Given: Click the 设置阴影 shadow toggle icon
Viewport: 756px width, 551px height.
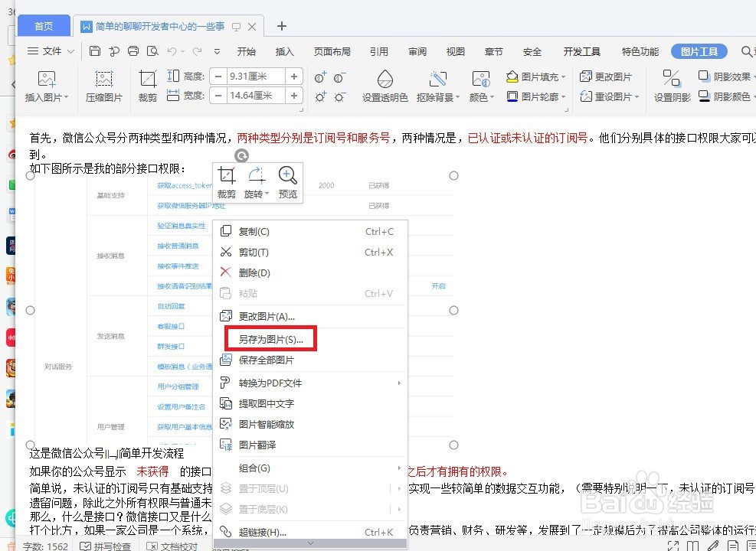Looking at the screenshot, I should point(672,79).
